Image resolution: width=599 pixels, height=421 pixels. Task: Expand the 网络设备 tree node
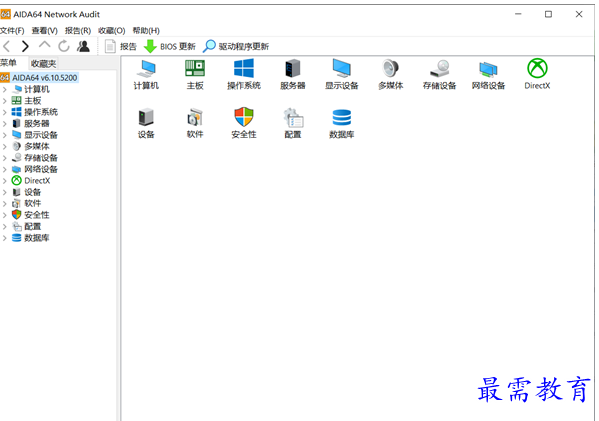click(x=5, y=170)
